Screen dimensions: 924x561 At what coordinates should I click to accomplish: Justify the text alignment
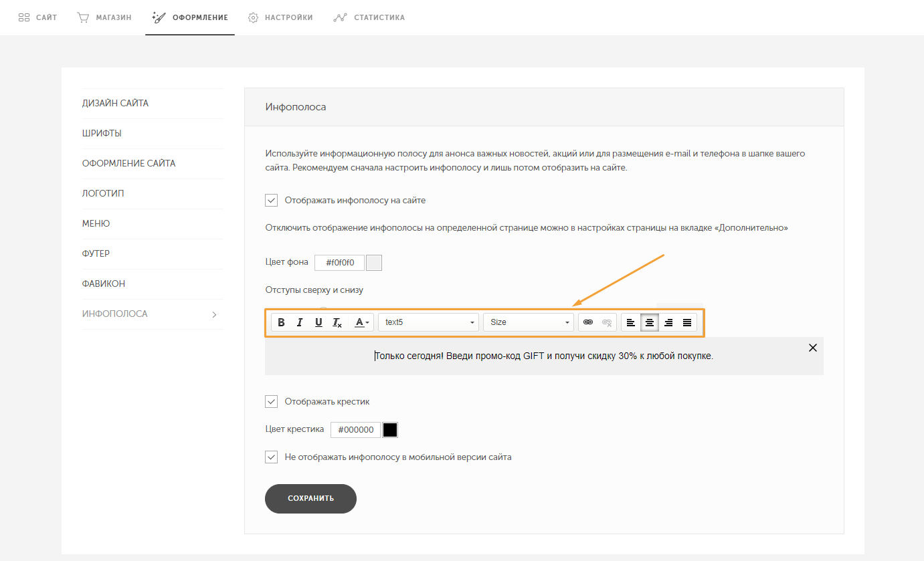point(686,322)
